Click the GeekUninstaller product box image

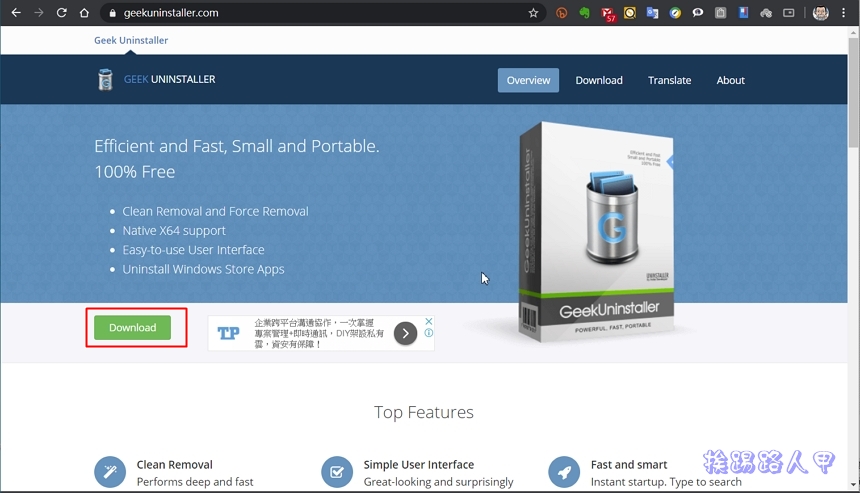(x=596, y=232)
